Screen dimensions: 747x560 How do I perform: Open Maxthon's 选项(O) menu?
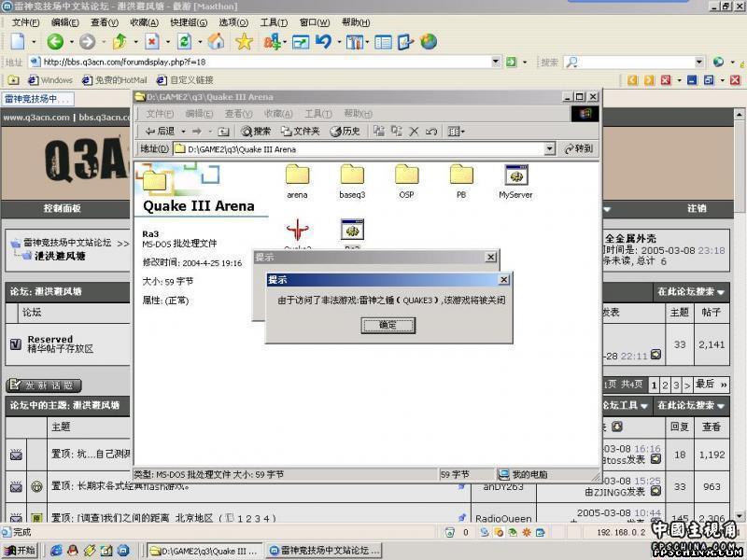233,22
